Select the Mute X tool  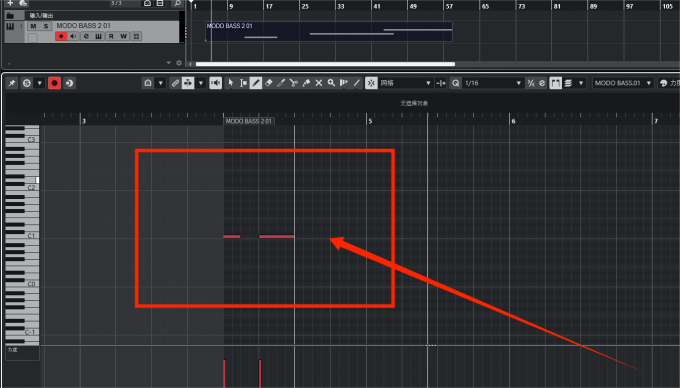click(319, 83)
